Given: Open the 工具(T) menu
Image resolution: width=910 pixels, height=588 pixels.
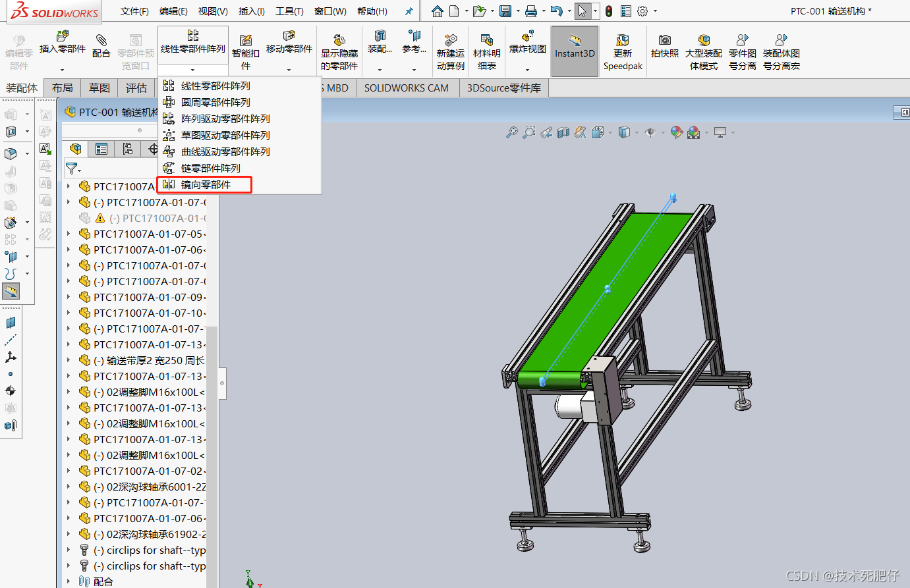Looking at the screenshot, I should [x=289, y=11].
